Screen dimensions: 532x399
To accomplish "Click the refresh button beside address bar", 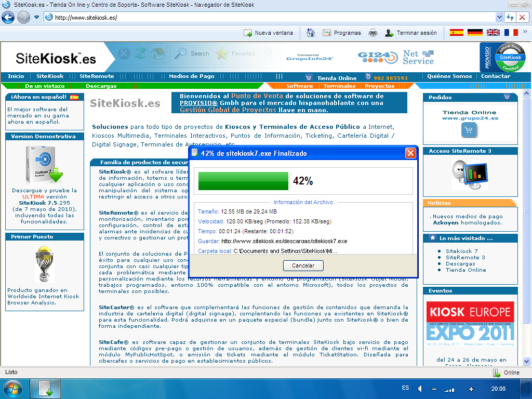I will pos(510,17).
